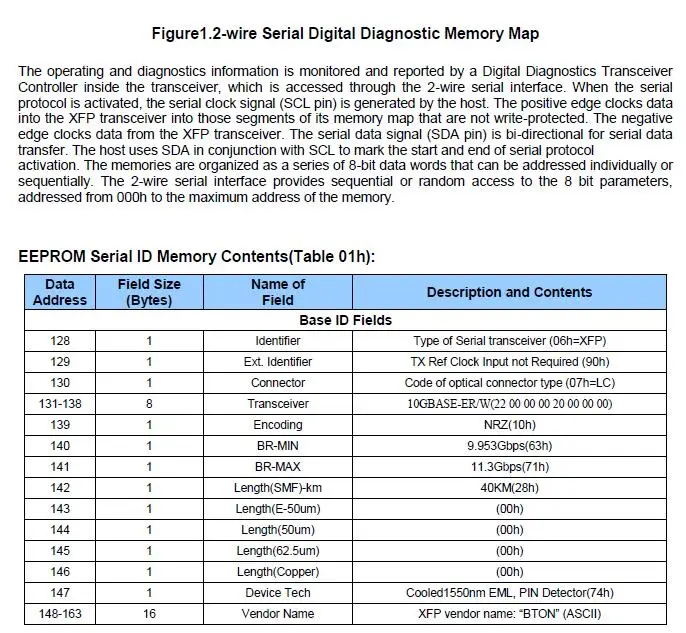Click the address cell '148-163'

click(x=60, y=614)
